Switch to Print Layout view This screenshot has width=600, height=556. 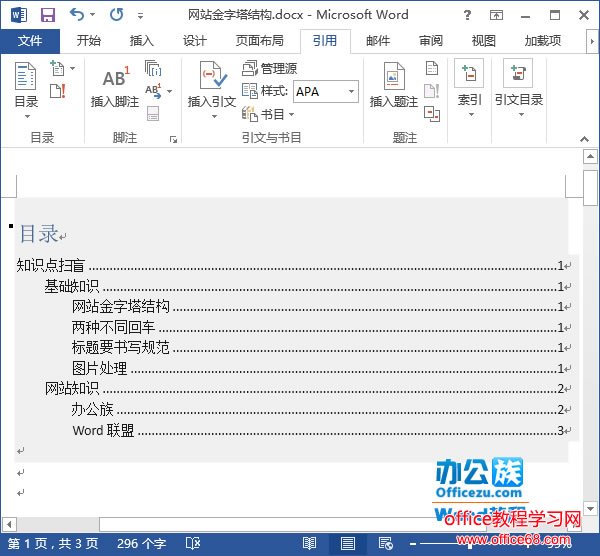[x=347, y=543]
